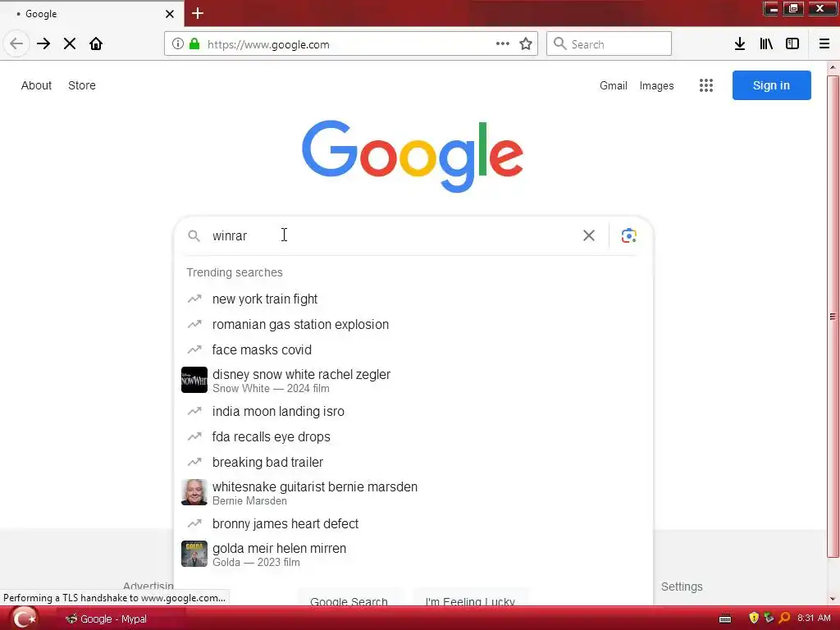Select suggestion fda recalls eye drops

(413, 436)
